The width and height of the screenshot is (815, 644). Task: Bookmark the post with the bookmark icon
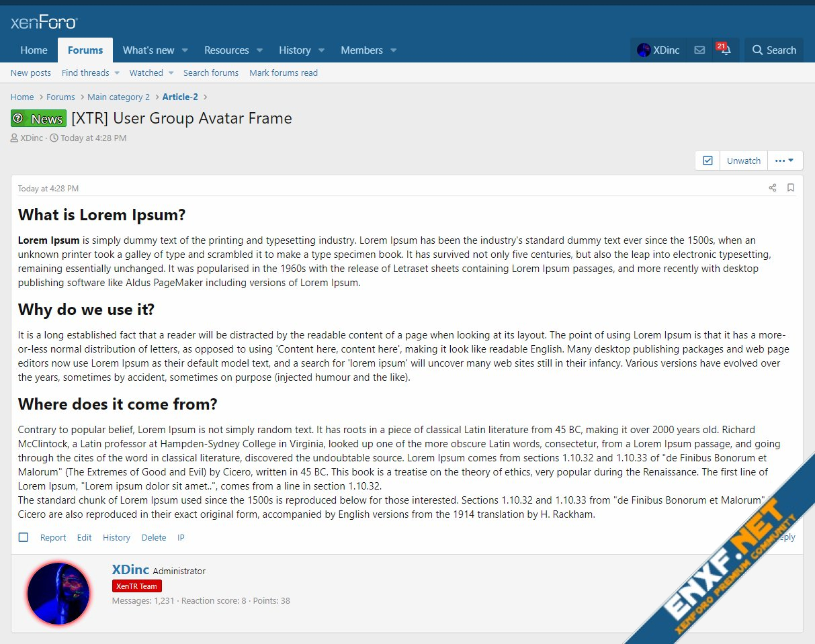click(x=791, y=188)
